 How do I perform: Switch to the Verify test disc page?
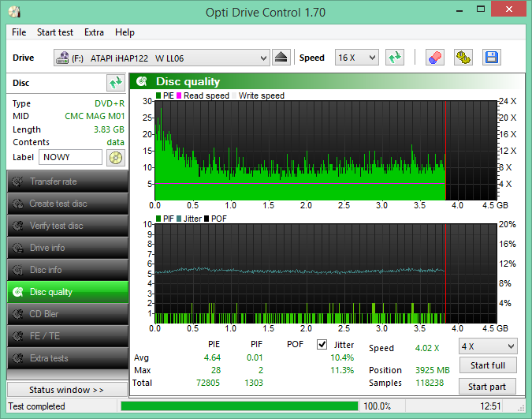[x=68, y=226]
